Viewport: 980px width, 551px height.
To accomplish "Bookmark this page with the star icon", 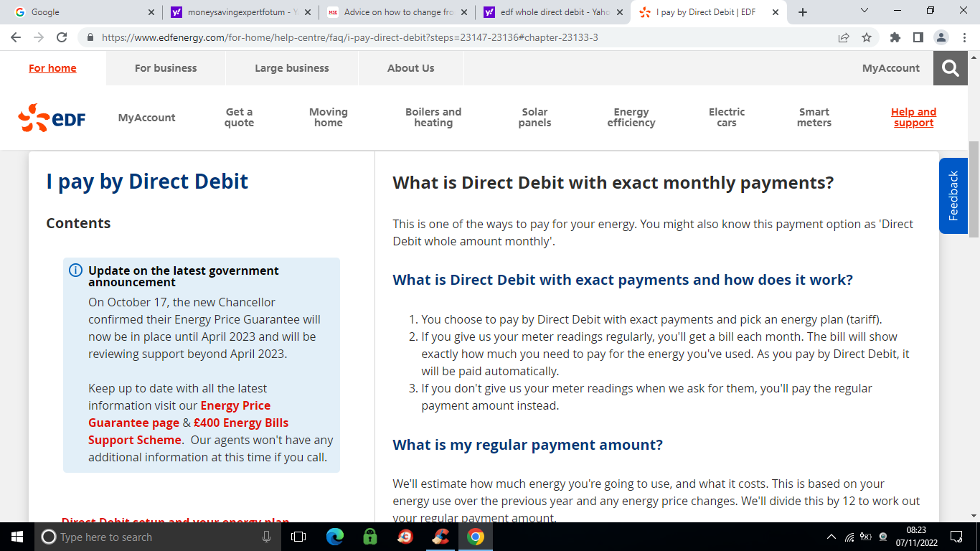I will coord(867,37).
